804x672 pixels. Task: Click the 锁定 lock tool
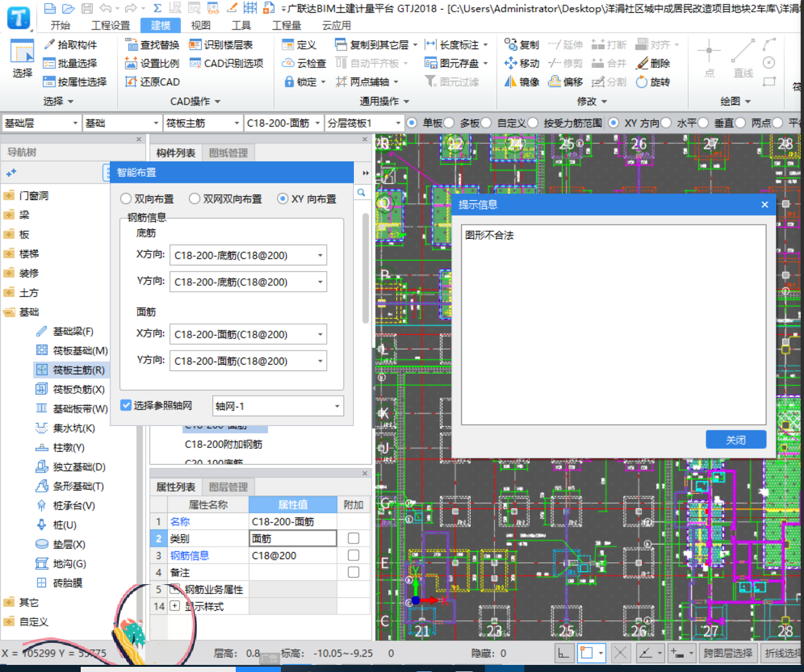click(304, 82)
